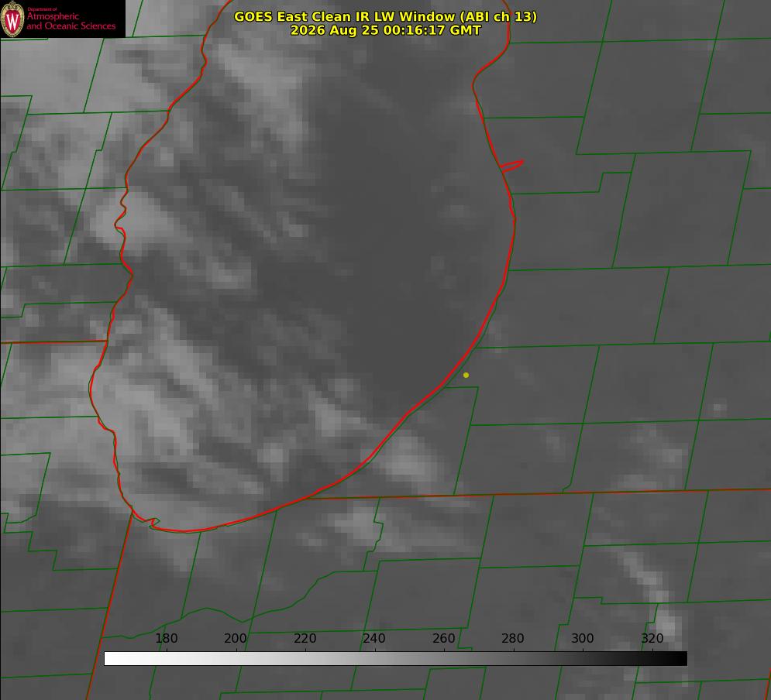This screenshot has height=700, width=771.
Task: Click the 200 colorbar tick label
Action: (x=236, y=638)
